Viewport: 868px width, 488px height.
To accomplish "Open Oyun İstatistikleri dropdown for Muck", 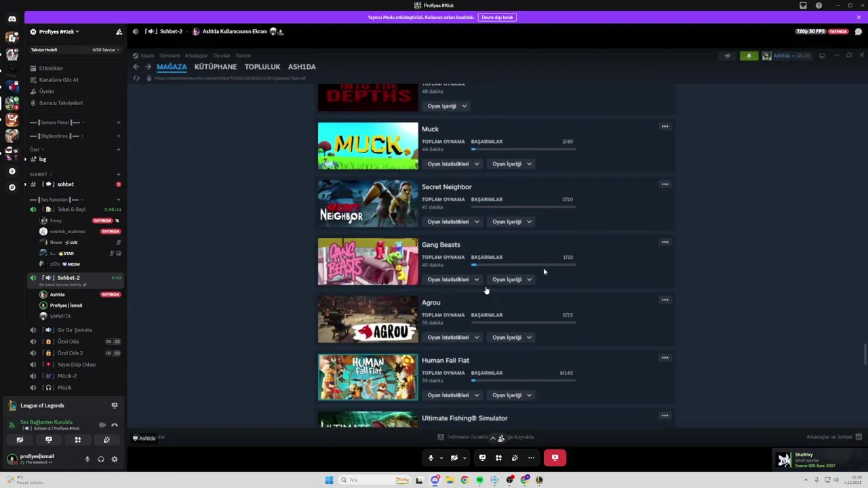I will click(x=453, y=164).
